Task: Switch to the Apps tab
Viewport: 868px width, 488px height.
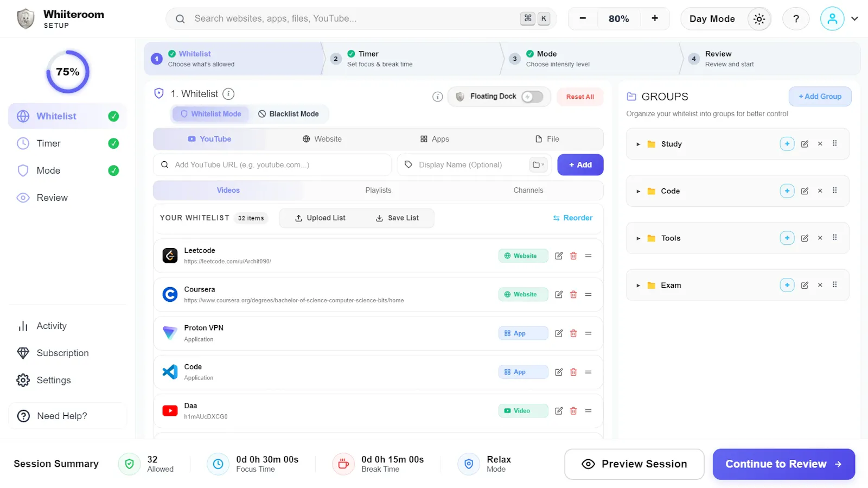Action: (435, 139)
